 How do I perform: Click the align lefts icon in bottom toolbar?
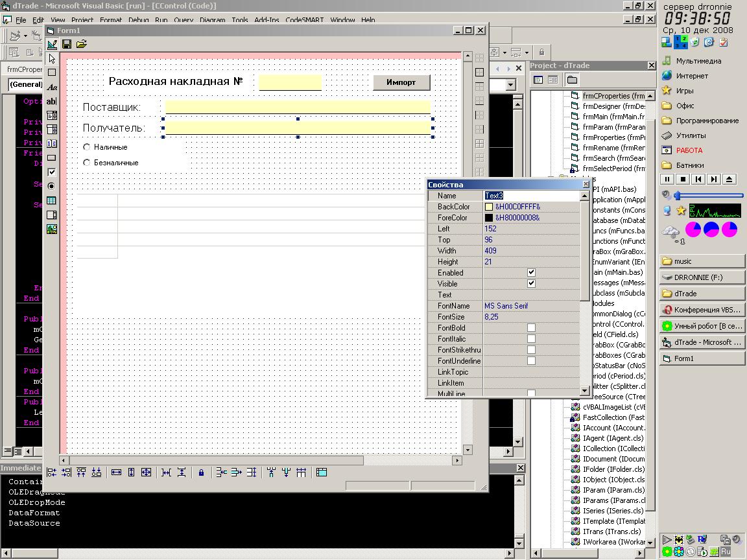51,472
